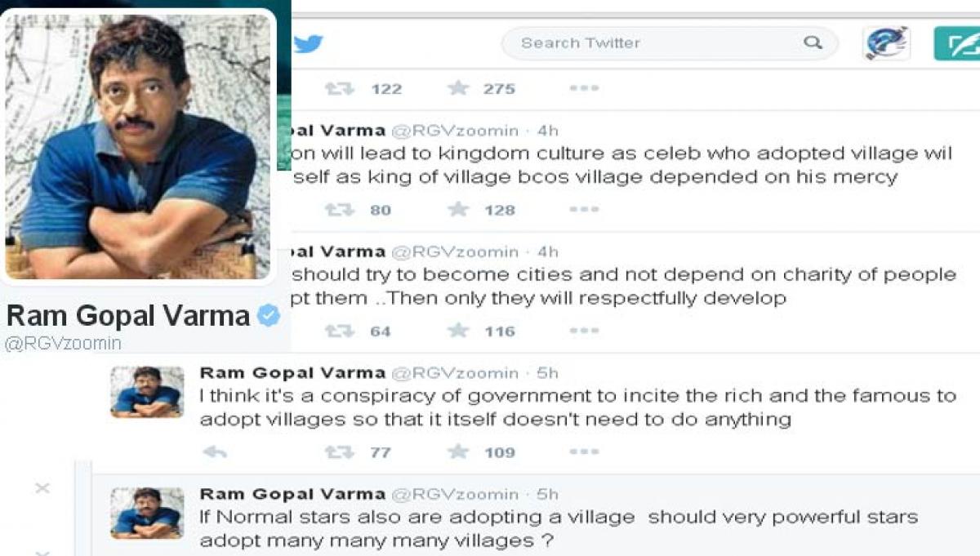The image size is (980, 556).
Task: Star the government conspiracy tweet
Action: tap(458, 451)
